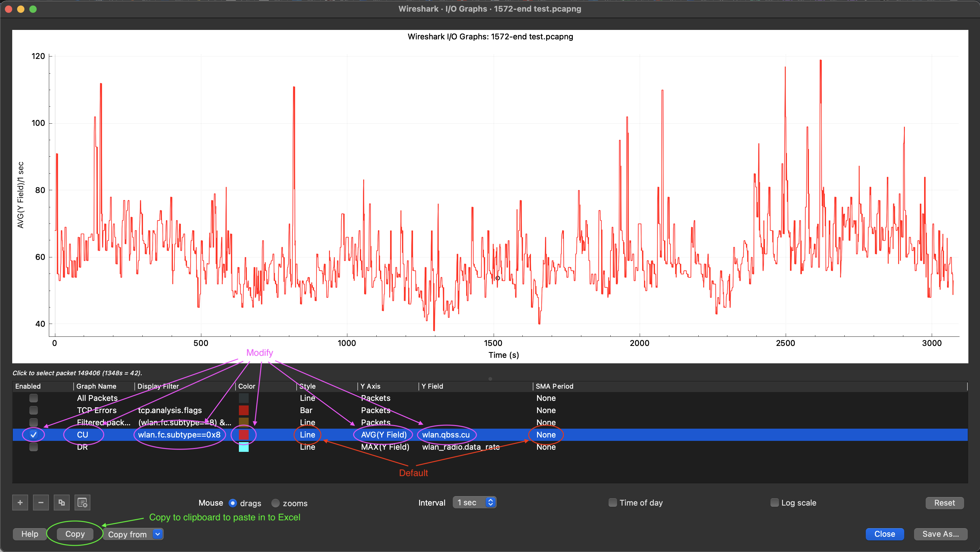The height and width of the screenshot is (552, 980).
Task: Click the duplicate graph icon
Action: pos(62,503)
